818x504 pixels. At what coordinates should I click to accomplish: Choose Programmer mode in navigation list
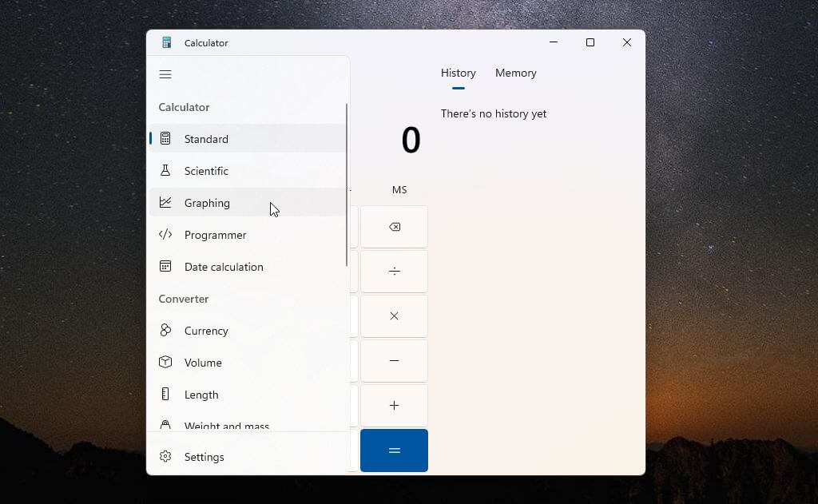point(248,235)
